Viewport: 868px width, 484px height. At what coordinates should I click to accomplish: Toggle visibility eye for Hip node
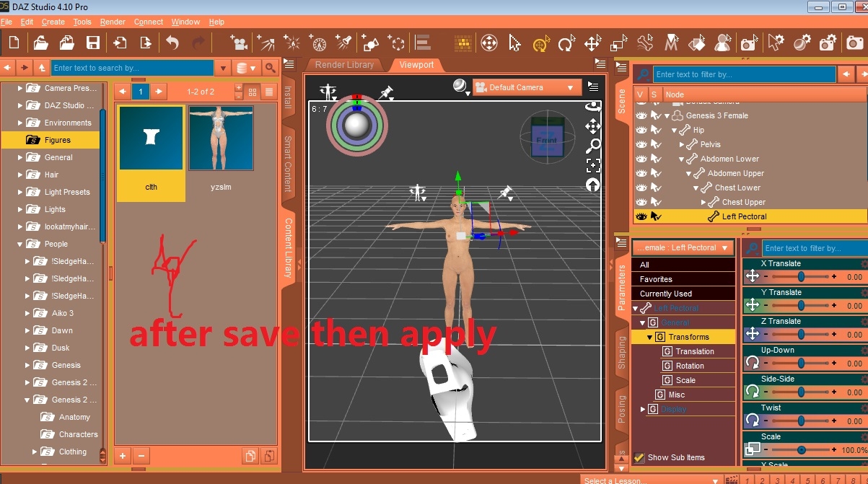point(641,130)
